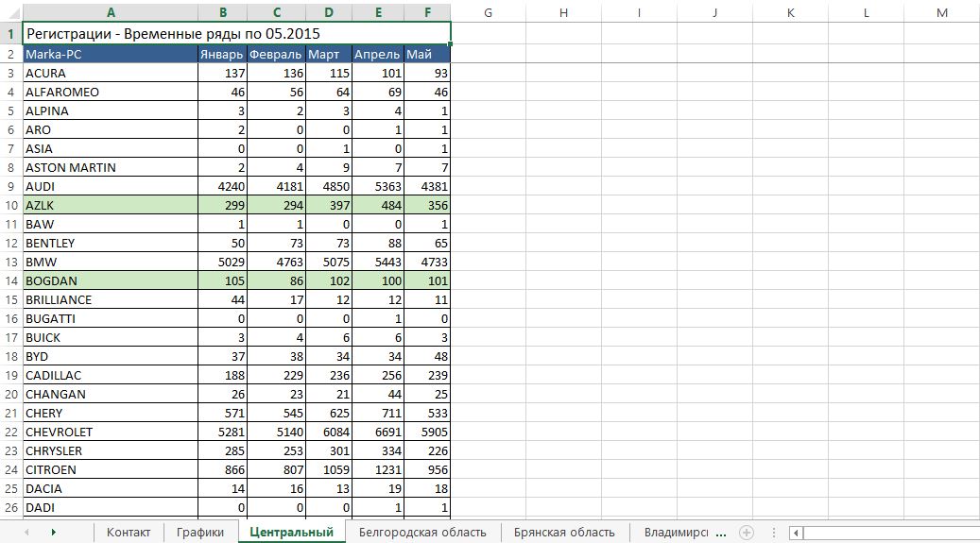Select the highlighted BOGDAN cell
Image resolution: width=980 pixels, height=543 pixels.
tap(111, 280)
